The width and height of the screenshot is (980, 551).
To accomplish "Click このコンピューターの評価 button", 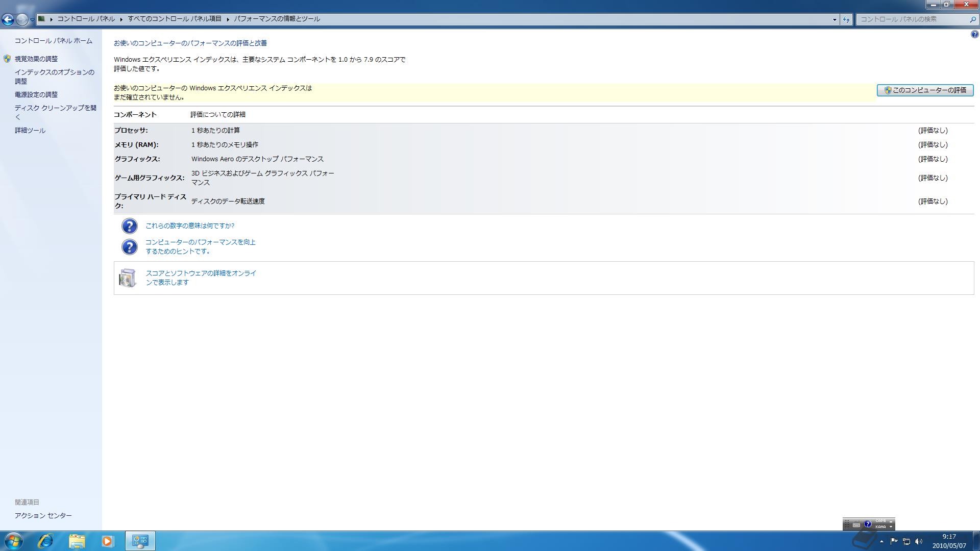I will coord(925,90).
